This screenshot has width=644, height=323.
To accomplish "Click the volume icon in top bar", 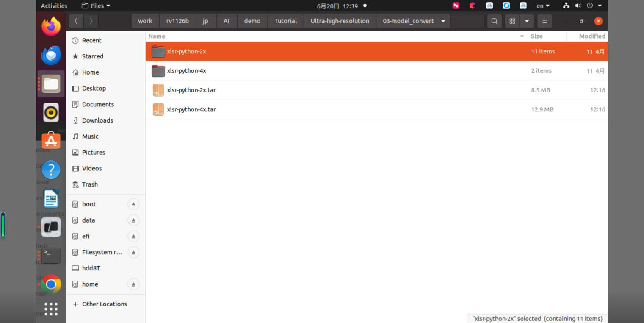I will [578, 6].
